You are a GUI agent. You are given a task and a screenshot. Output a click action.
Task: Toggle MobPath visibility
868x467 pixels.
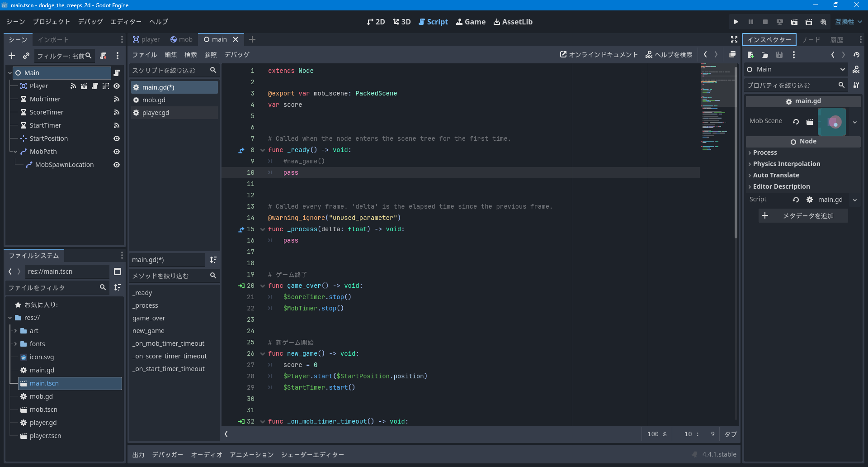tap(117, 152)
